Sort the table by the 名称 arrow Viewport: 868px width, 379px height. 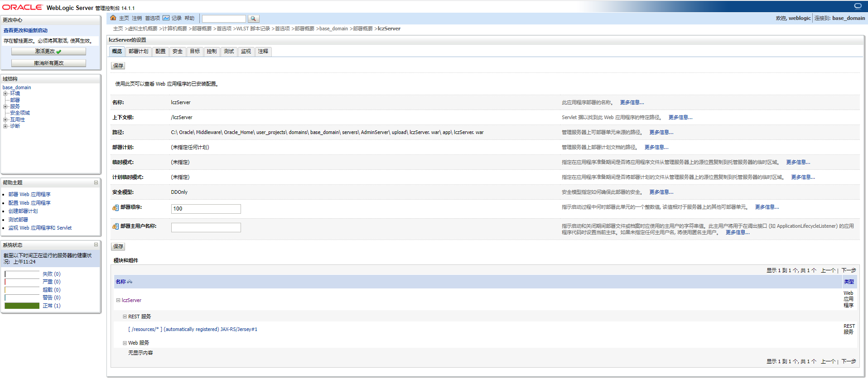tap(130, 282)
